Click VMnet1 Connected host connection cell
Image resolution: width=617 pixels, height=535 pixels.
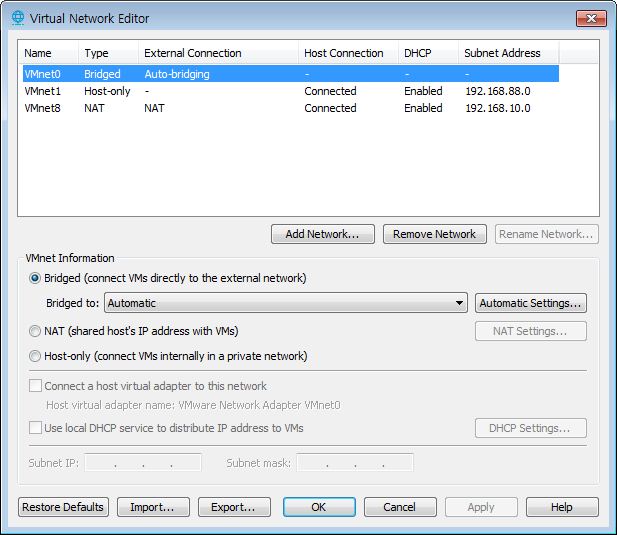click(330, 91)
